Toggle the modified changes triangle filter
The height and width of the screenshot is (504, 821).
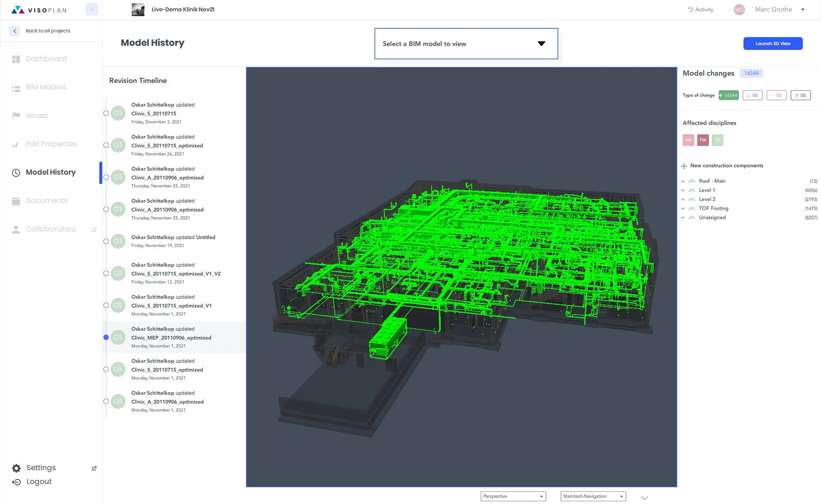point(752,95)
